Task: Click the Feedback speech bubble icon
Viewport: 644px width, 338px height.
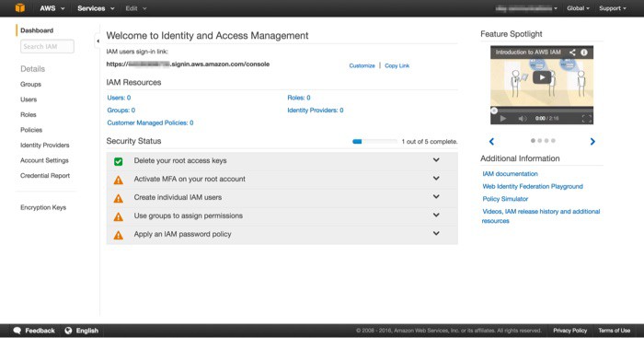Action: coord(17,331)
